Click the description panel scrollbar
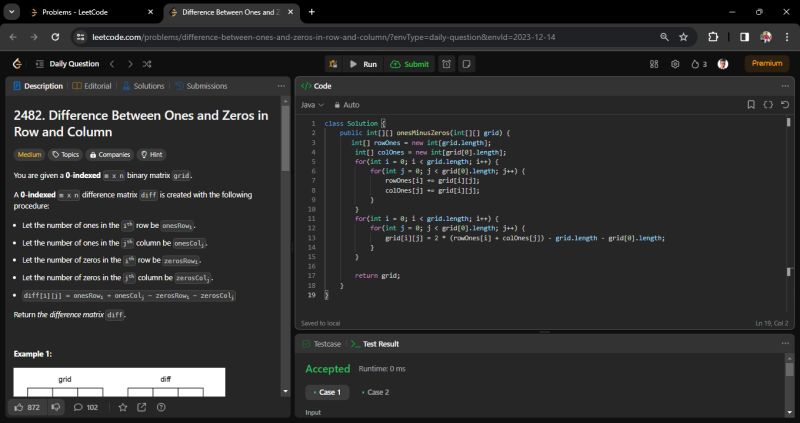This screenshot has width=800, height=423. coord(285,138)
